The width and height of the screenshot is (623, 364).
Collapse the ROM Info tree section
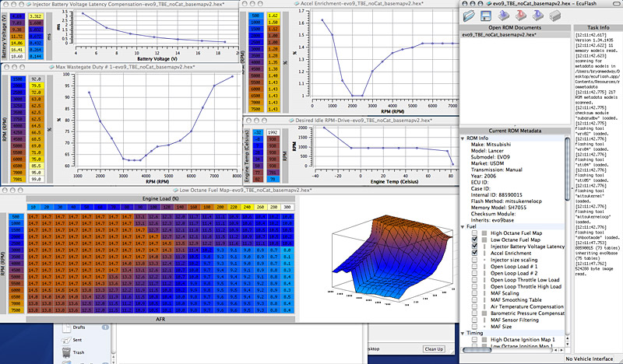pos(463,138)
